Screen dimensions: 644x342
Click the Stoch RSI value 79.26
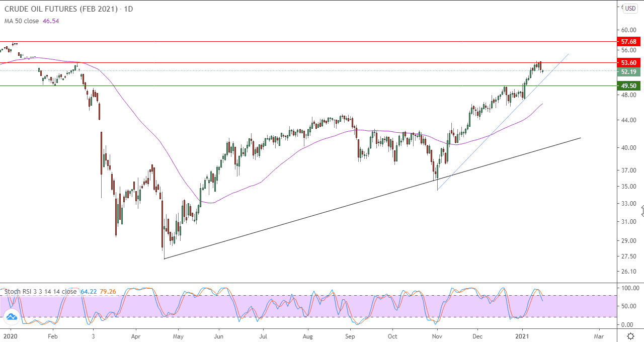tap(107, 291)
